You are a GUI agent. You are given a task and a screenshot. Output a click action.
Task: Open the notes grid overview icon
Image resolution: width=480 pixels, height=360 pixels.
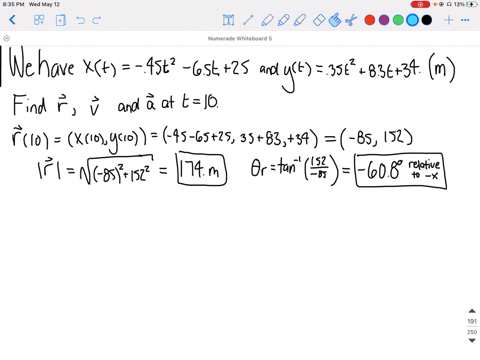[39, 20]
